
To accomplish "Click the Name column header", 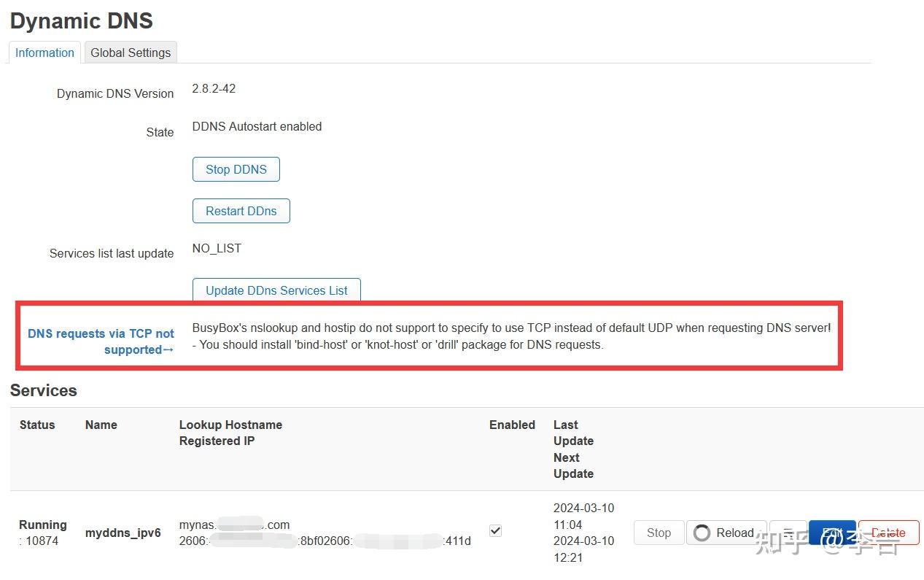I will point(101,425).
